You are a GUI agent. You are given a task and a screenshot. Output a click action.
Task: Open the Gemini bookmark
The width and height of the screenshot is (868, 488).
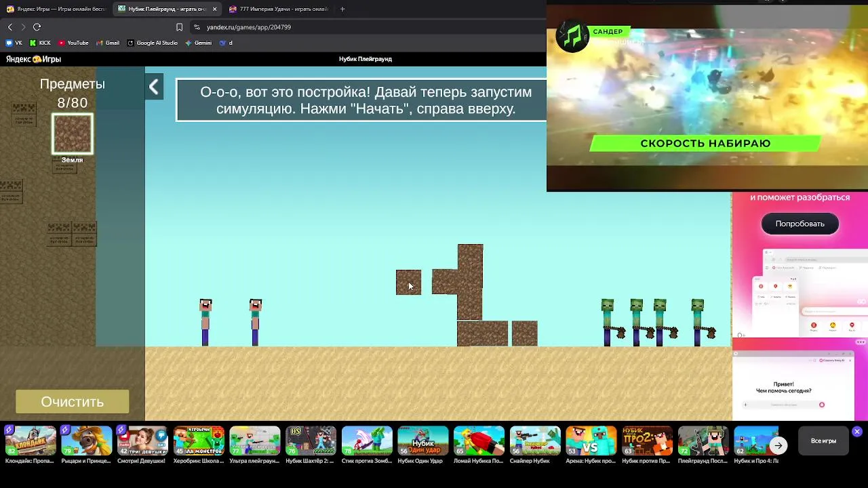199,43
